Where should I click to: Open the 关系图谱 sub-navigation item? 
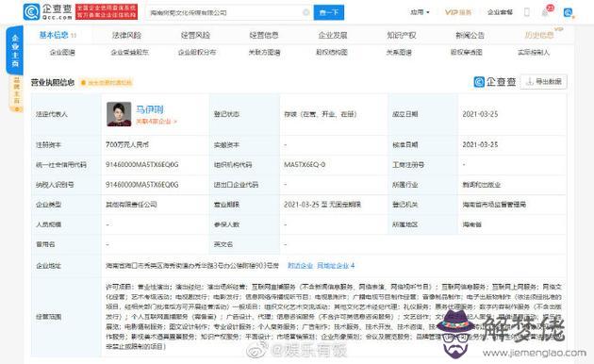point(399,52)
